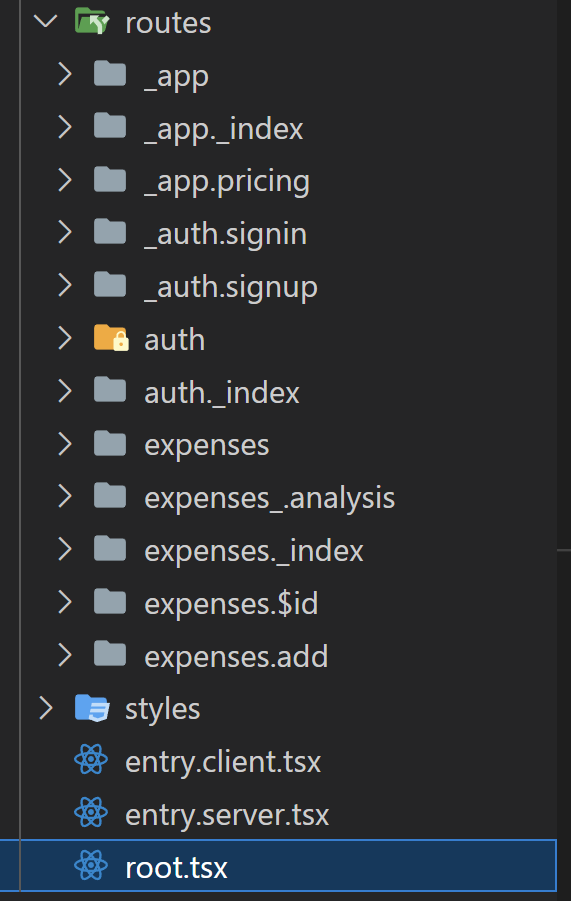Click the expenses_.analysis folder icon
571x901 pixels.
(110, 496)
